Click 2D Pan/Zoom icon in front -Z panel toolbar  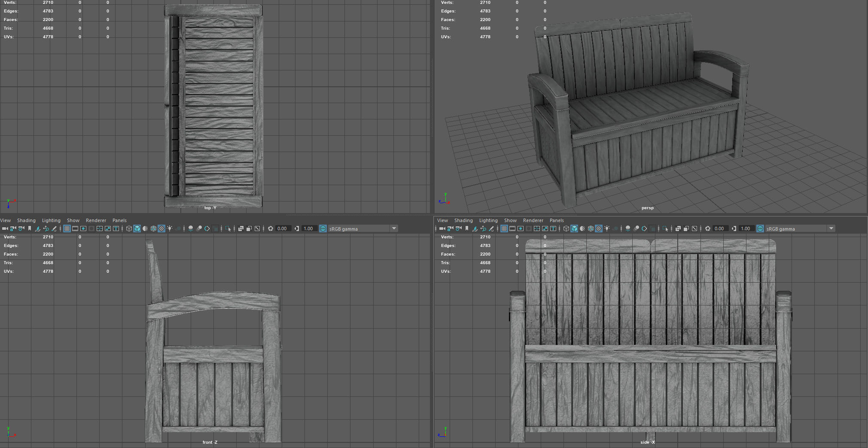(46, 229)
